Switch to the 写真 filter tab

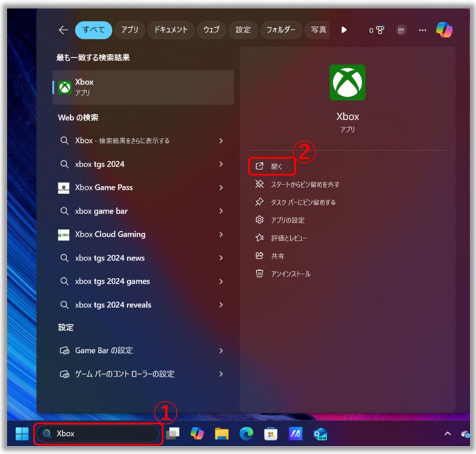318,30
